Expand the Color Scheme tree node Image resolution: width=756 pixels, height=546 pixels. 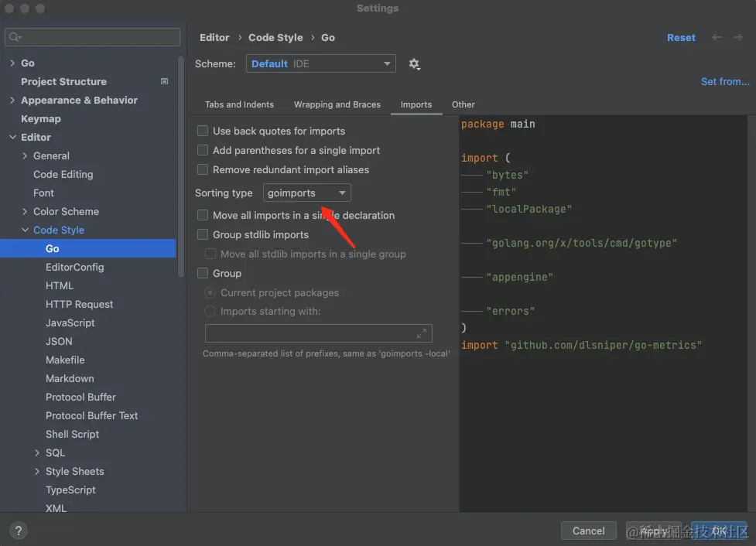click(26, 211)
